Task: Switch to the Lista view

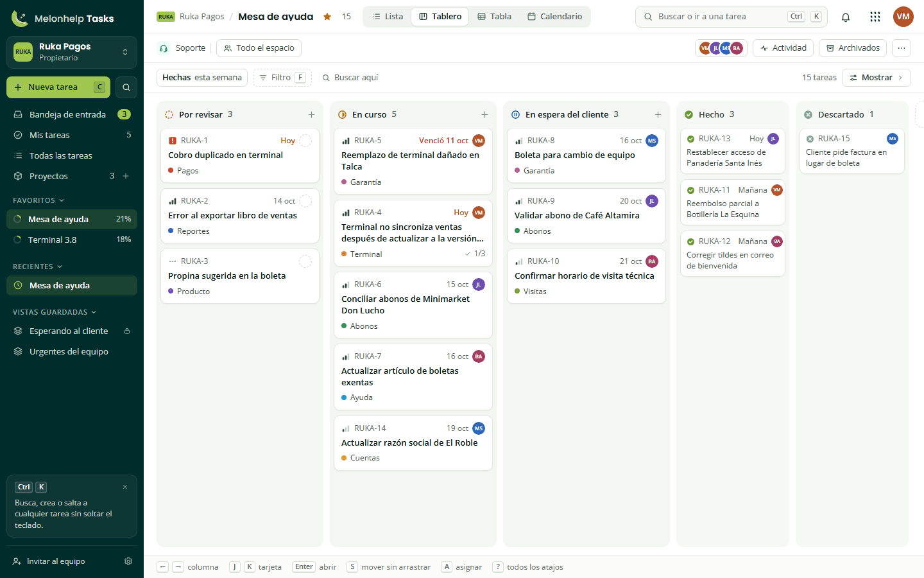Action: (388, 17)
